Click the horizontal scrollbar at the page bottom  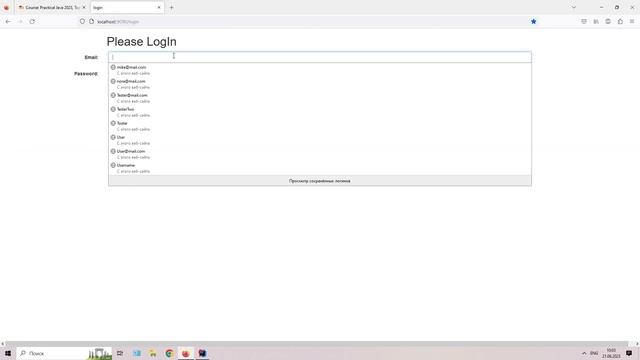point(316,344)
